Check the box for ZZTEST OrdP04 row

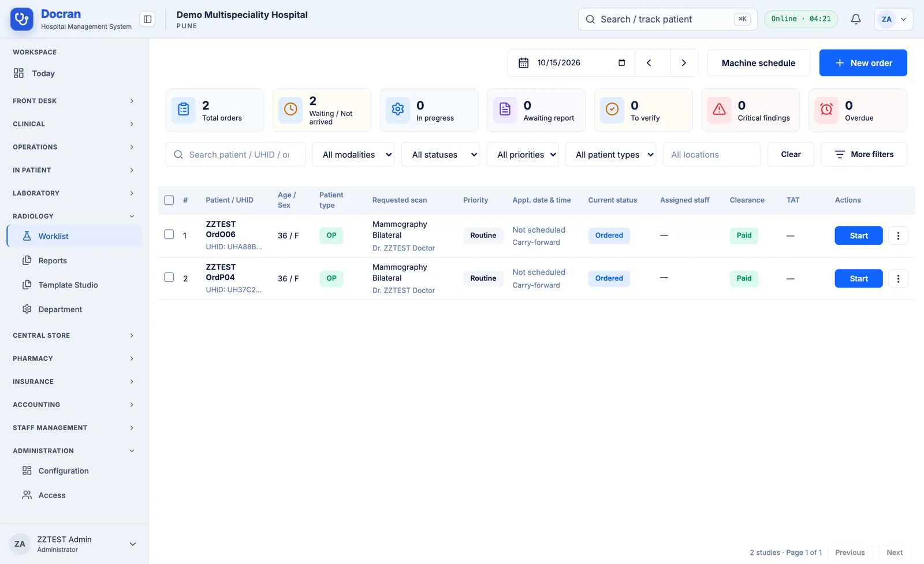pos(169,277)
